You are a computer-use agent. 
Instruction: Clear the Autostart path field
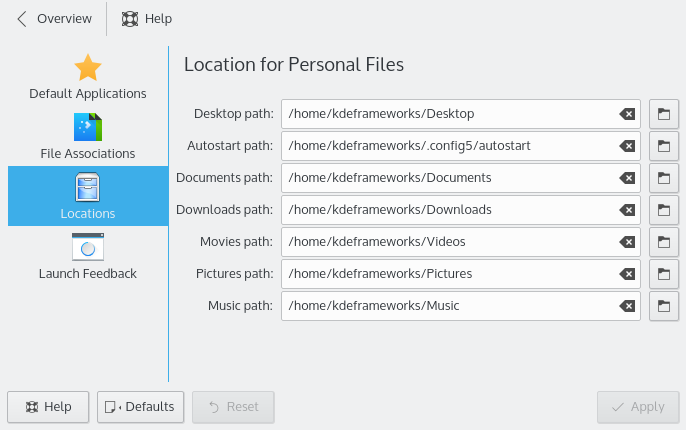(x=627, y=146)
